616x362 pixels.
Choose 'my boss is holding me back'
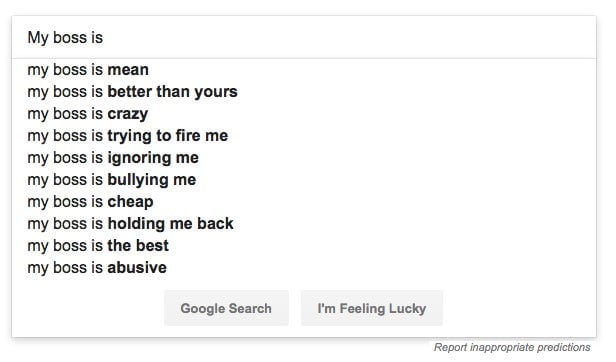click(x=304, y=224)
